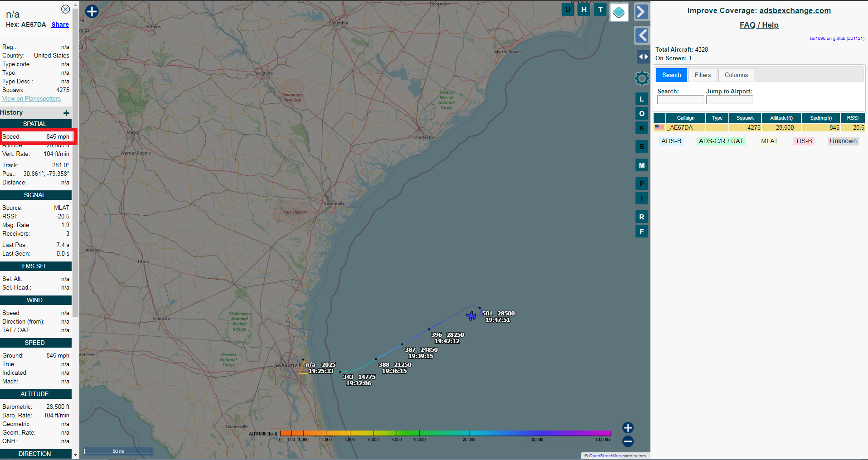Open OpenStreetMap attribution link
The image size is (868, 460).
pyautogui.click(x=605, y=456)
